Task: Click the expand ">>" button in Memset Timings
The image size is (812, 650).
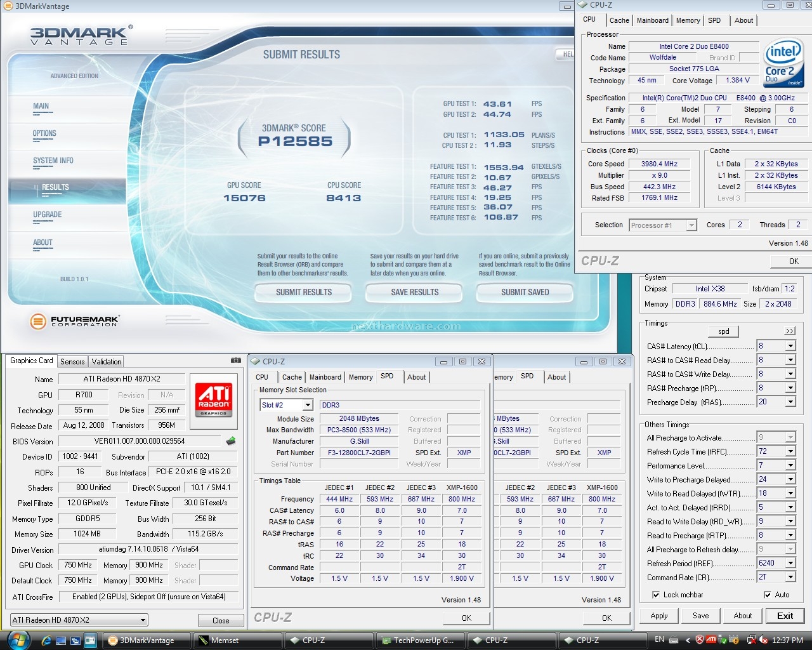Action: click(x=789, y=331)
